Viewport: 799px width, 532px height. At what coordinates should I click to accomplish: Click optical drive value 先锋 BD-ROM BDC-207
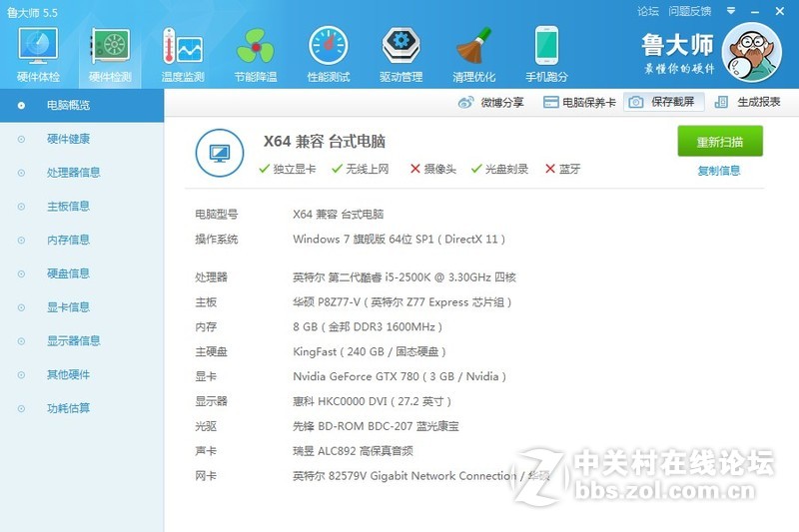[376, 426]
